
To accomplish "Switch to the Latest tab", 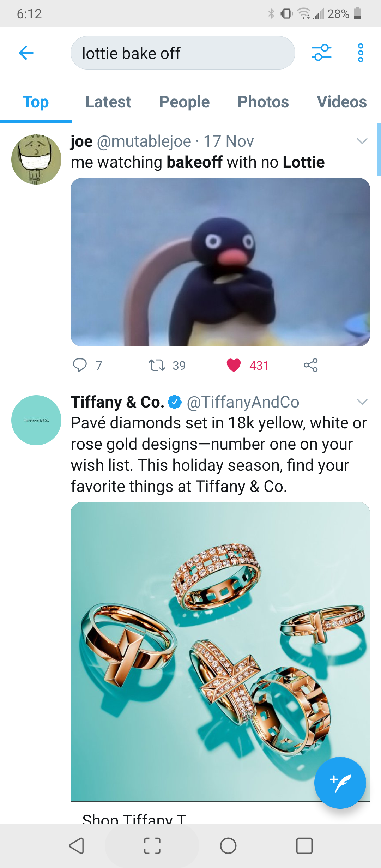I will (108, 102).
